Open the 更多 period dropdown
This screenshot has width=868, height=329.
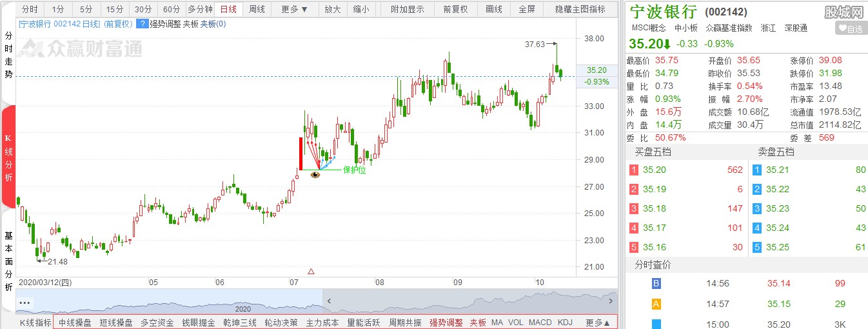(x=295, y=10)
